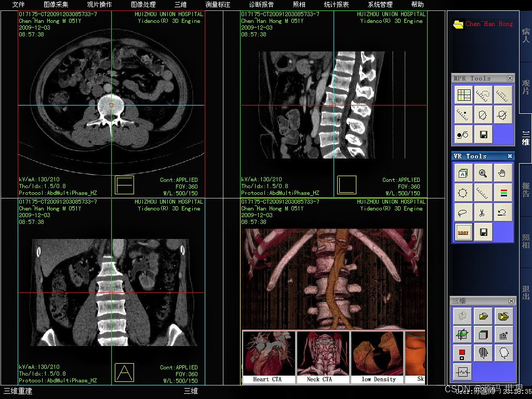Viewport: 532px width, 399px height.
Task: Select the intersecting planes MPR icon in 三维 panel
Action: (462, 335)
